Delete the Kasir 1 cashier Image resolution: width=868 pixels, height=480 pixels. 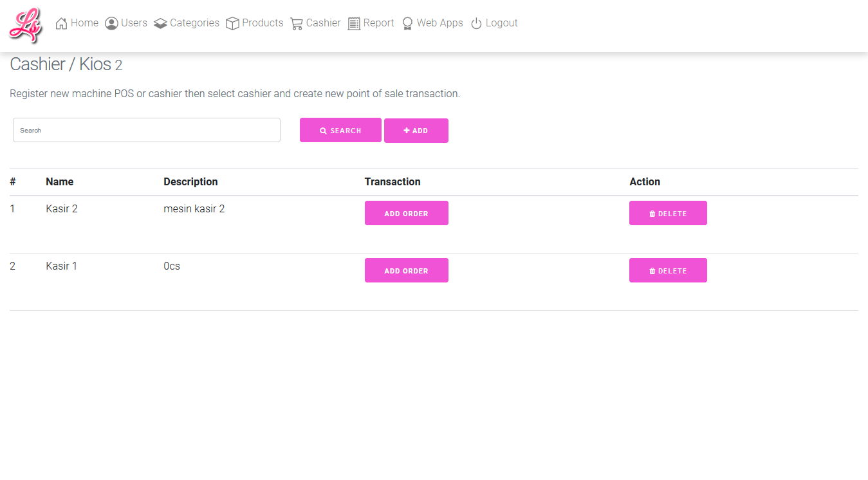coord(668,271)
